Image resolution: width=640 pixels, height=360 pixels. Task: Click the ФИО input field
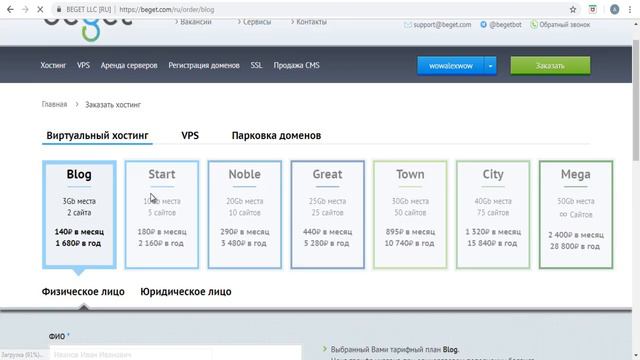(x=175, y=353)
